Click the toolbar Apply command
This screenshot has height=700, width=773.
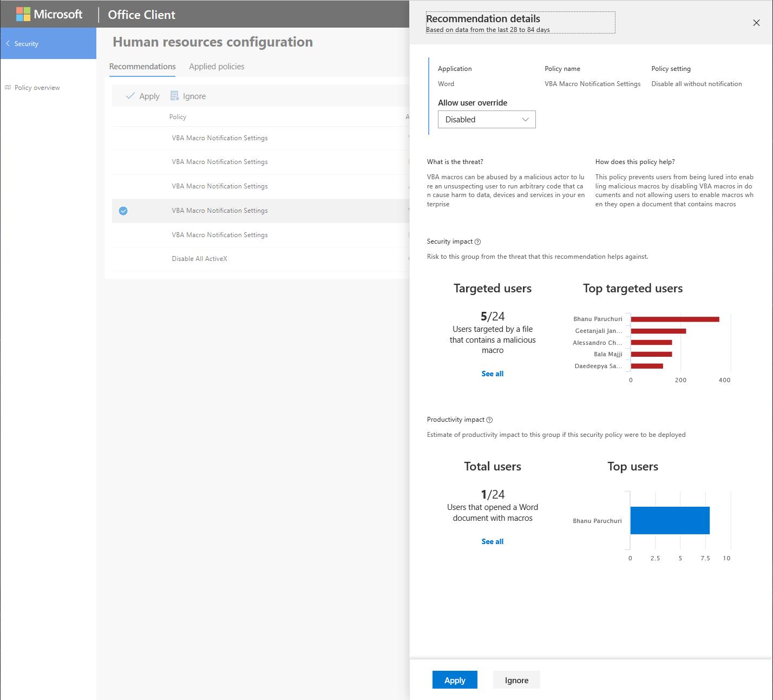[142, 96]
